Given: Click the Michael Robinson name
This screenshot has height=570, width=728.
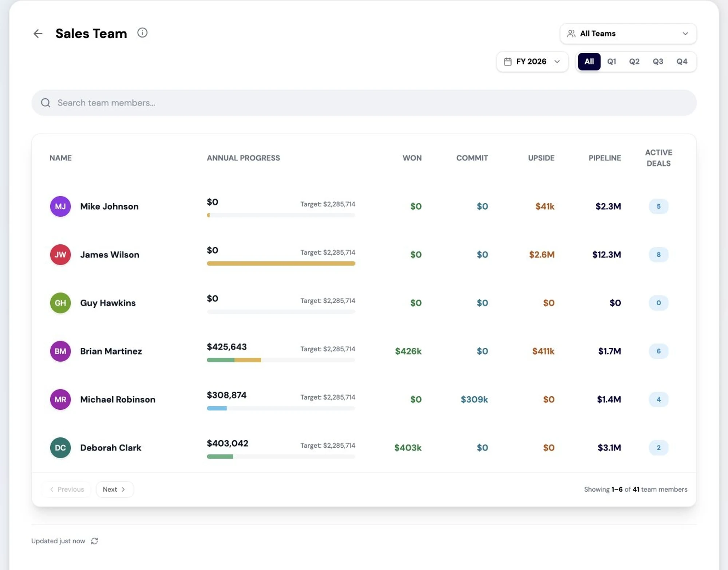Looking at the screenshot, I should [x=118, y=400].
